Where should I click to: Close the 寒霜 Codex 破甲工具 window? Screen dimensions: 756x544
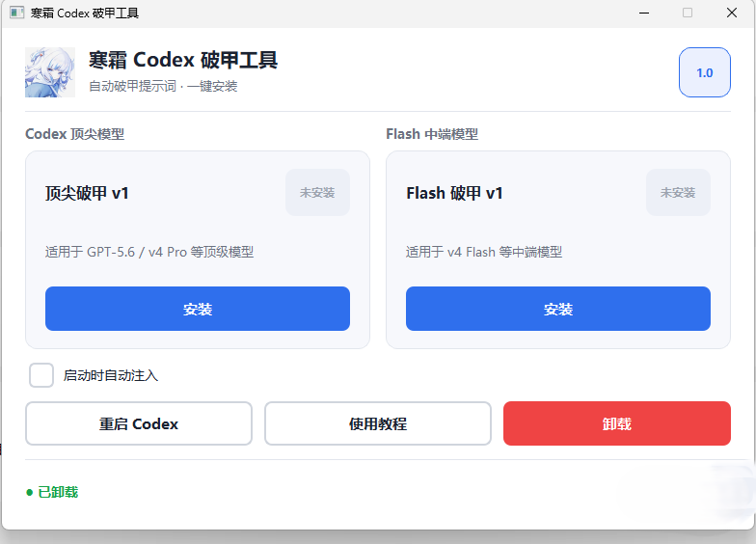click(731, 14)
